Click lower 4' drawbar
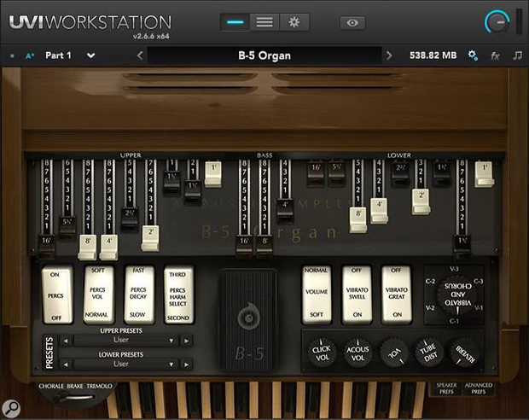This screenshot has height=420, width=529. point(379,211)
